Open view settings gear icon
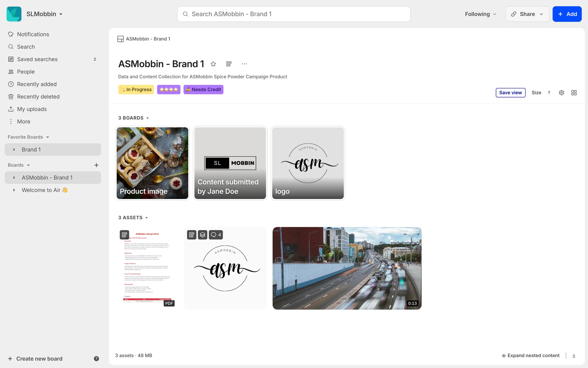 [561, 93]
